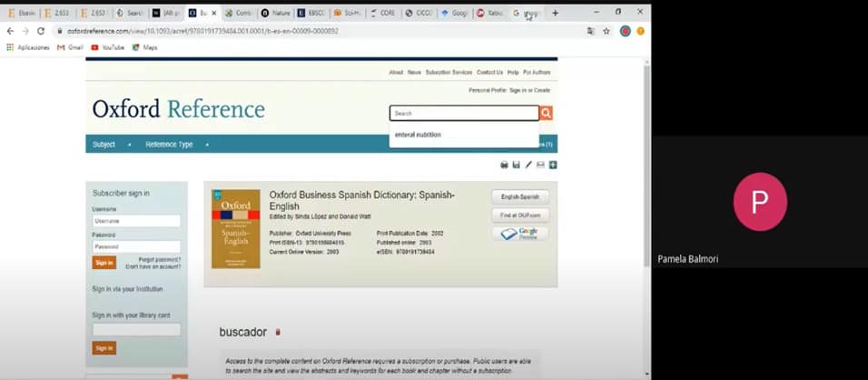Click the orange Chrome update alert icon
868x380 pixels.
(640, 31)
